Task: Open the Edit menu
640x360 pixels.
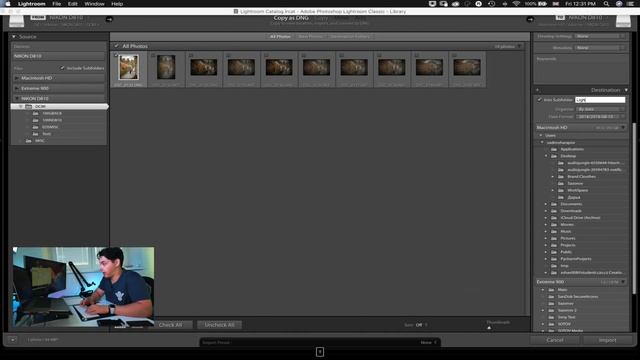Action: point(73,4)
